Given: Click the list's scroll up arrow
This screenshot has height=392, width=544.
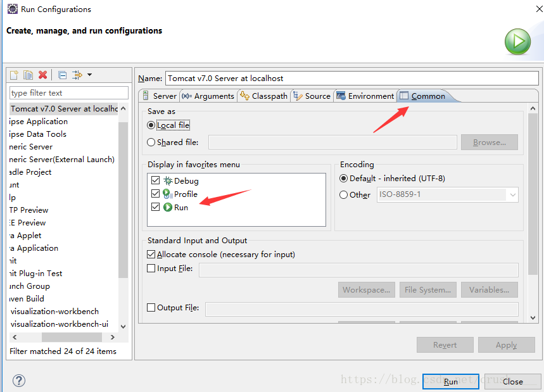Looking at the screenshot, I should (123, 108).
